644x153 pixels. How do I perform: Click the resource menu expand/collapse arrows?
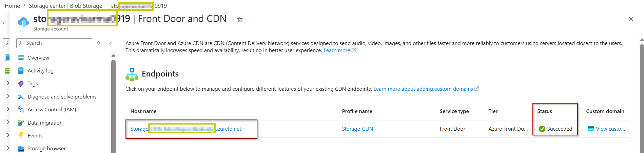point(99,43)
